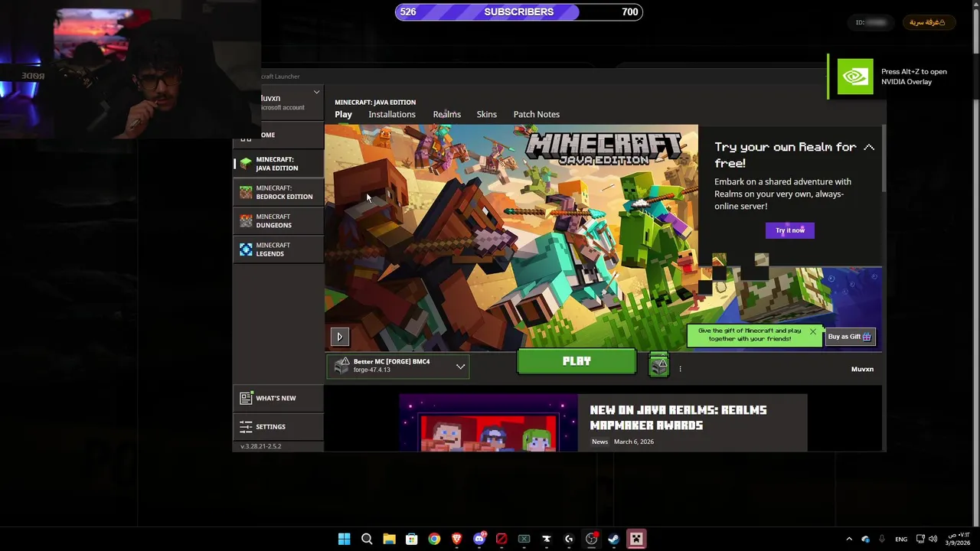Switch to the Installations tab
The image size is (980, 551).
click(x=392, y=114)
